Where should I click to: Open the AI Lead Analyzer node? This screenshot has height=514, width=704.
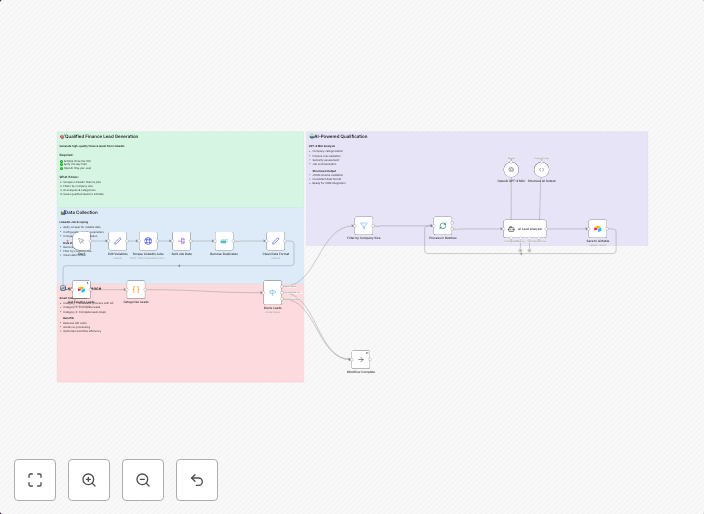click(x=524, y=228)
